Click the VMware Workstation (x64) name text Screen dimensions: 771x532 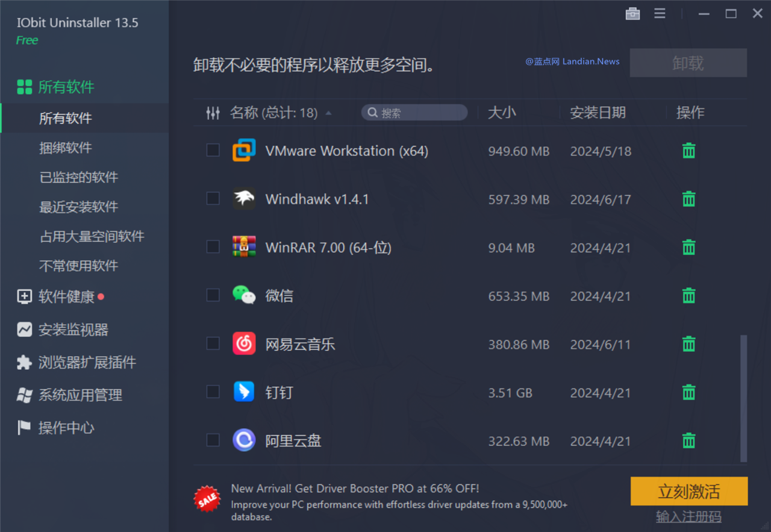coord(347,151)
